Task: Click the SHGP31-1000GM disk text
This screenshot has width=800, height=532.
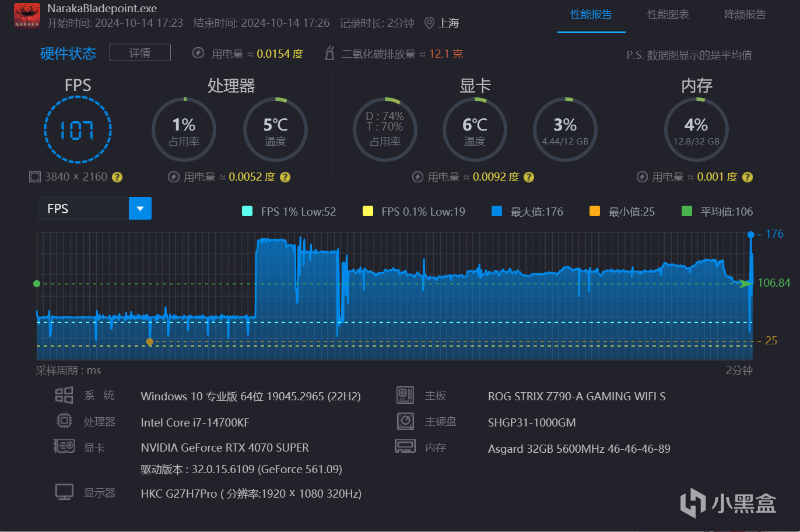Action: [532, 422]
